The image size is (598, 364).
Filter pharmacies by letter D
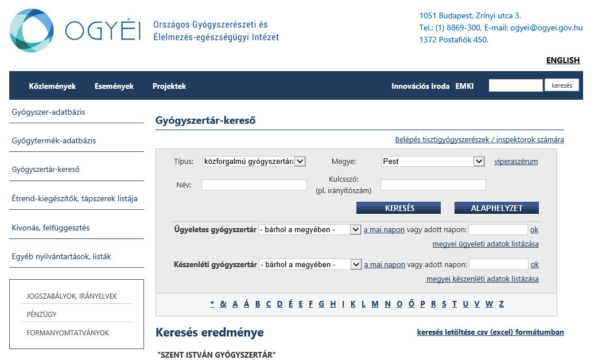click(280, 304)
